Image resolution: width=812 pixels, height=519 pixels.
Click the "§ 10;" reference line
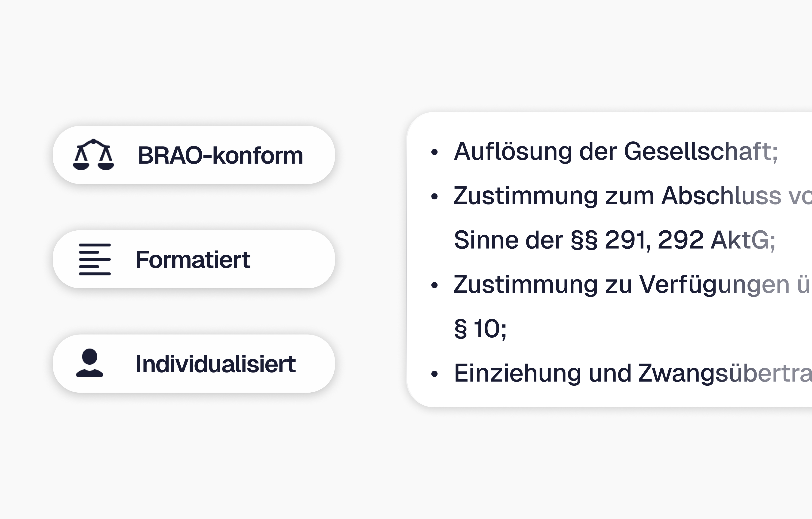click(x=480, y=329)
